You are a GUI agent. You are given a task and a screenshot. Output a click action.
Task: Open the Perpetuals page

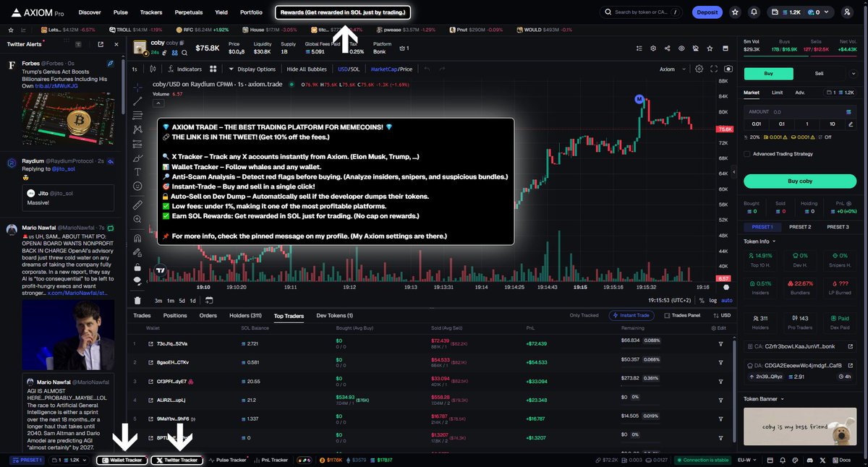189,12
